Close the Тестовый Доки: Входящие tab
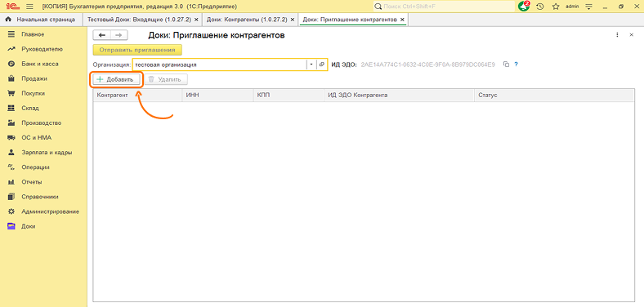 click(x=196, y=20)
